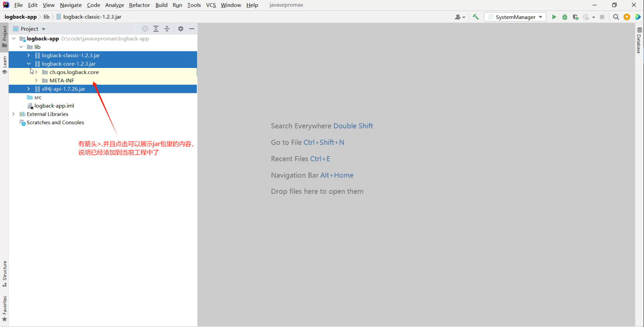Click the Profiler run icon

586,17
